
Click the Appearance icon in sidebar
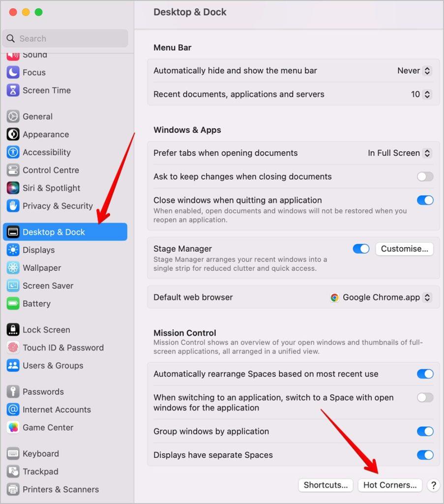[13, 134]
